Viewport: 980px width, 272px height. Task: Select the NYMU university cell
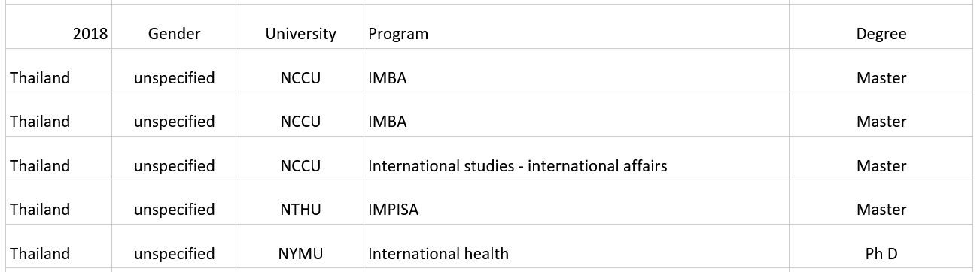[x=300, y=246]
